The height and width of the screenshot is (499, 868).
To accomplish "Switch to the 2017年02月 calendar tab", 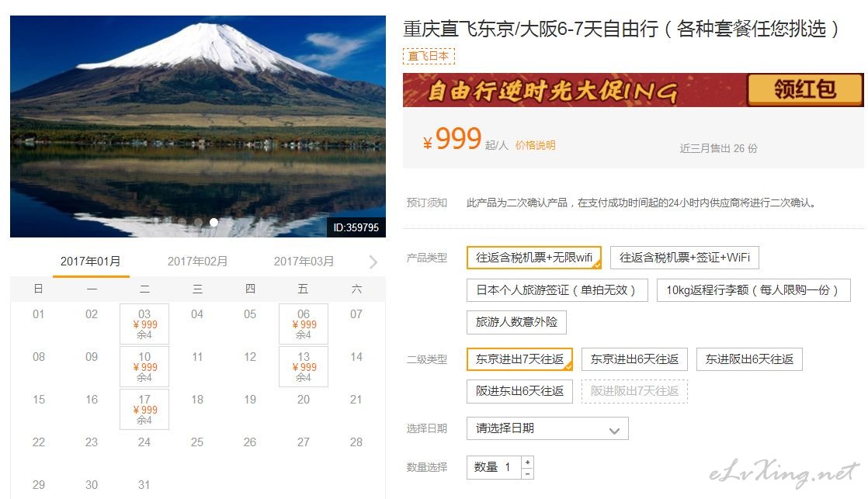I will tap(198, 261).
